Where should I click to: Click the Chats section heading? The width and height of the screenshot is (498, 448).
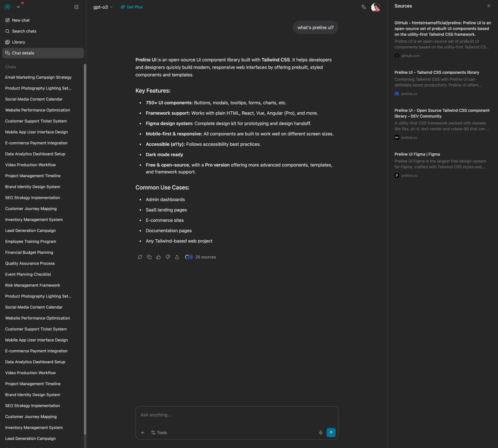pyautogui.click(x=10, y=67)
